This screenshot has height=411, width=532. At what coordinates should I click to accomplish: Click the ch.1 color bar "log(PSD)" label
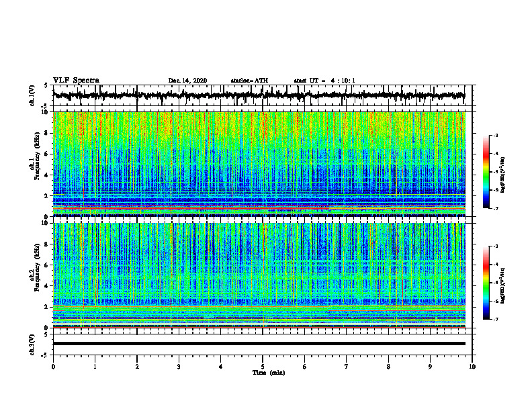tap(503, 175)
